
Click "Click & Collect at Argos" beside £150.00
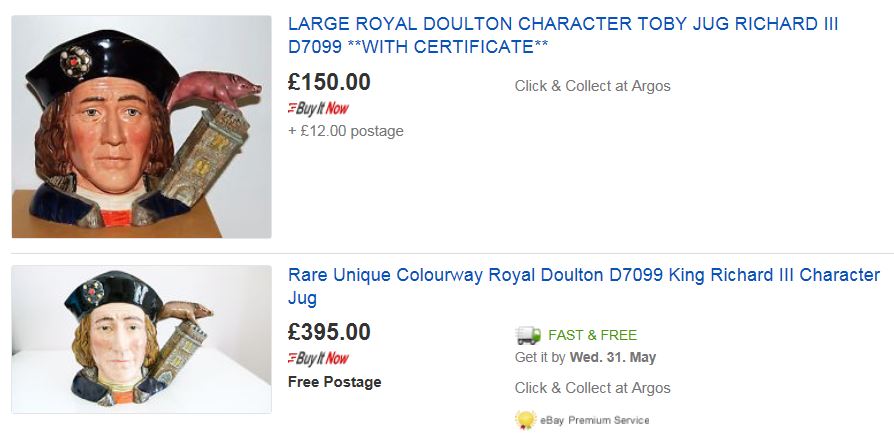pyautogui.click(x=592, y=86)
